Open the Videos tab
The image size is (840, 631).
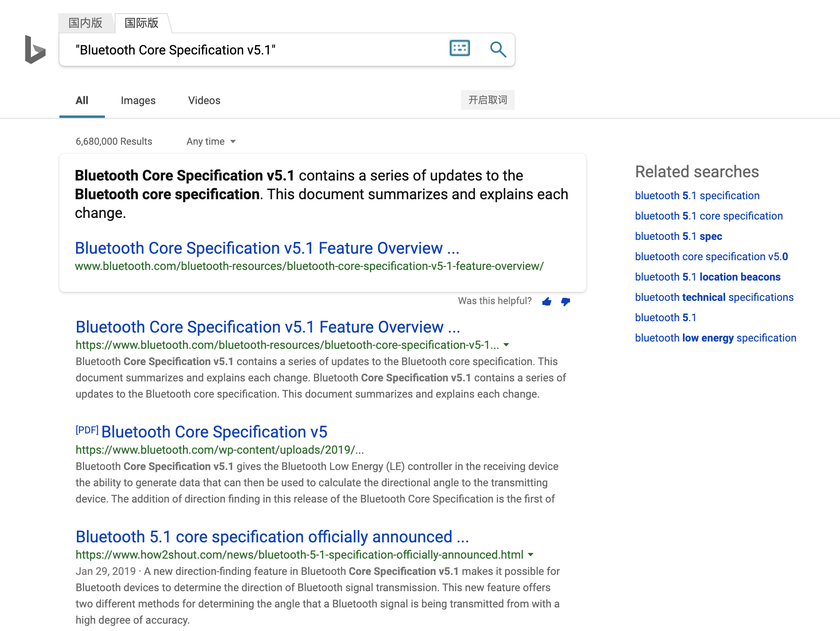[204, 100]
